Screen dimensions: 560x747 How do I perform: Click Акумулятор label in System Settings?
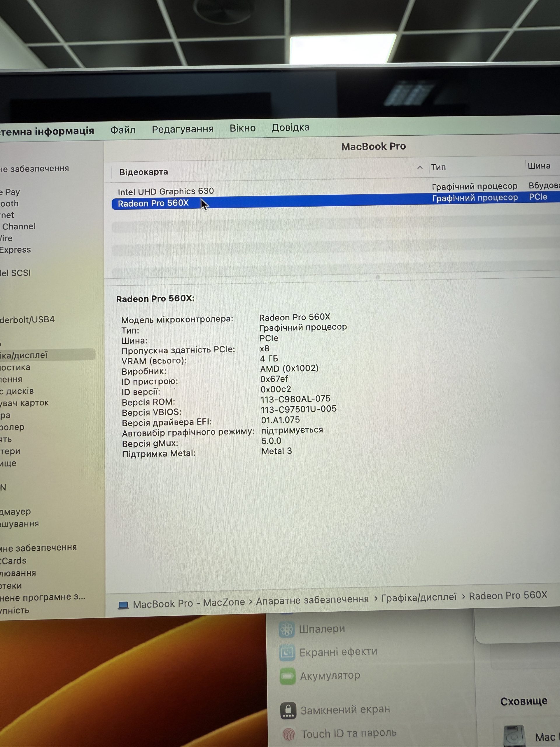tap(330, 676)
